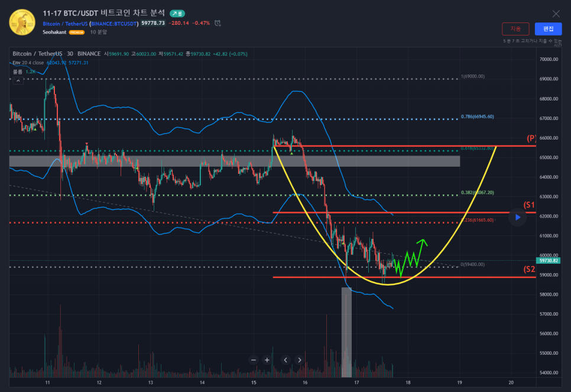
Task: Click the gold coin author avatar
Action: (21, 22)
